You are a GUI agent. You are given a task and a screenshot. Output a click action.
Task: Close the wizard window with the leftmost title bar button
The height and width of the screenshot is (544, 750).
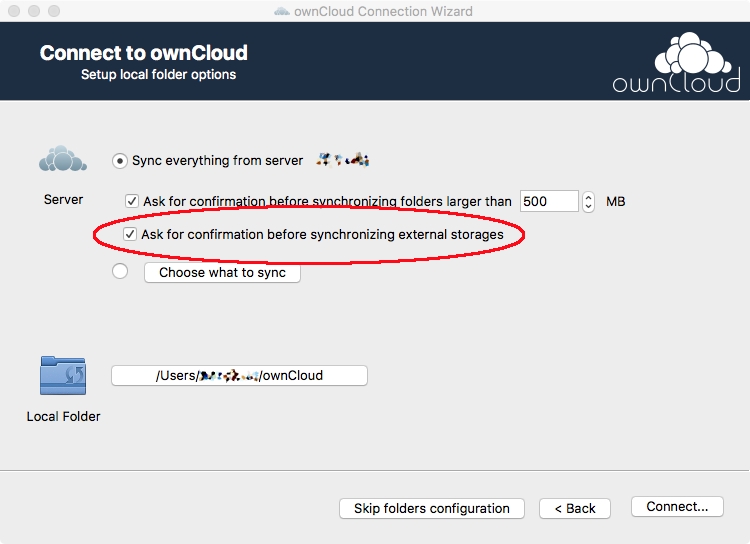(x=14, y=11)
